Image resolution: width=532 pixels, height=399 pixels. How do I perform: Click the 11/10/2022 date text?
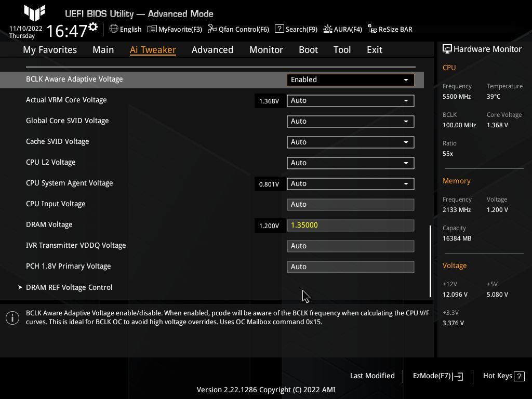click(x=26, y=29)
